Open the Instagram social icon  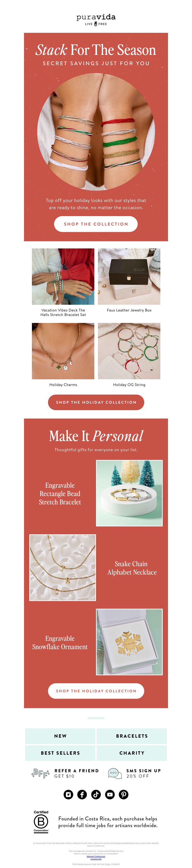click(68, 794)
